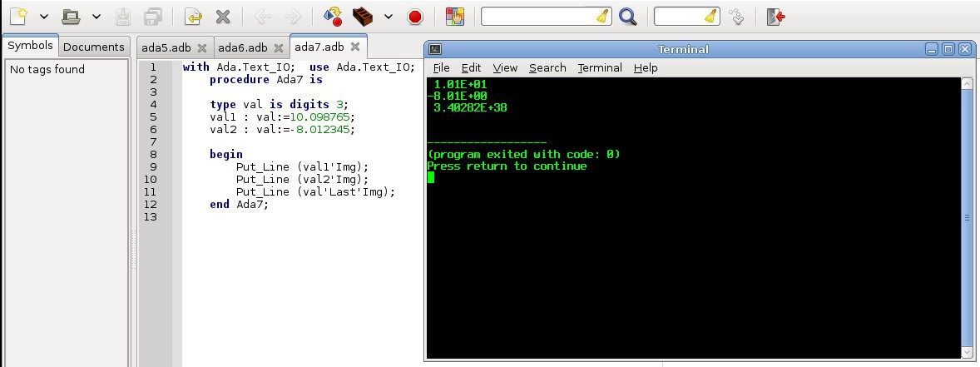Stop the running program

pos(415,17)
